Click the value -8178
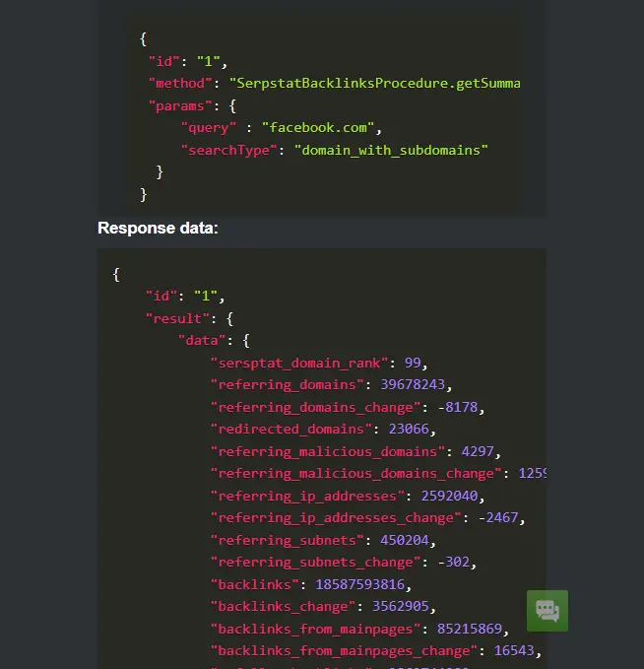 click(x=458, y=407)
